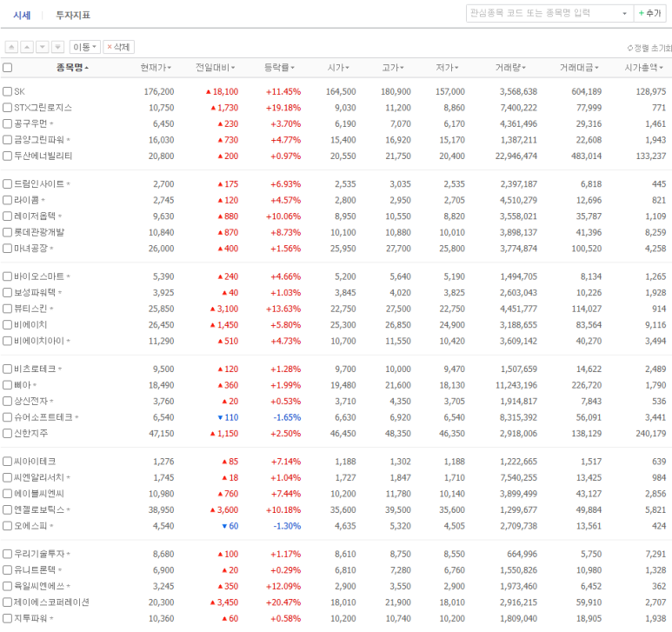Open the 이동 dropdown
Screen dimensions: 672x632
pyautogui.click(x=85, y=47)
